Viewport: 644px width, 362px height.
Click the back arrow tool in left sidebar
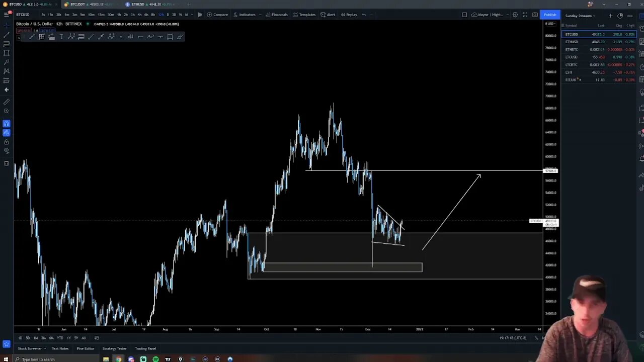click(x=7, y=89)
